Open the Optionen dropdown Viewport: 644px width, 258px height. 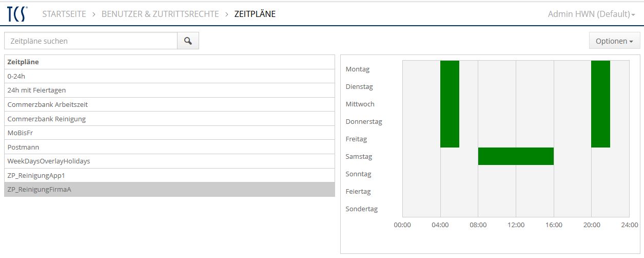click(614, 41)
